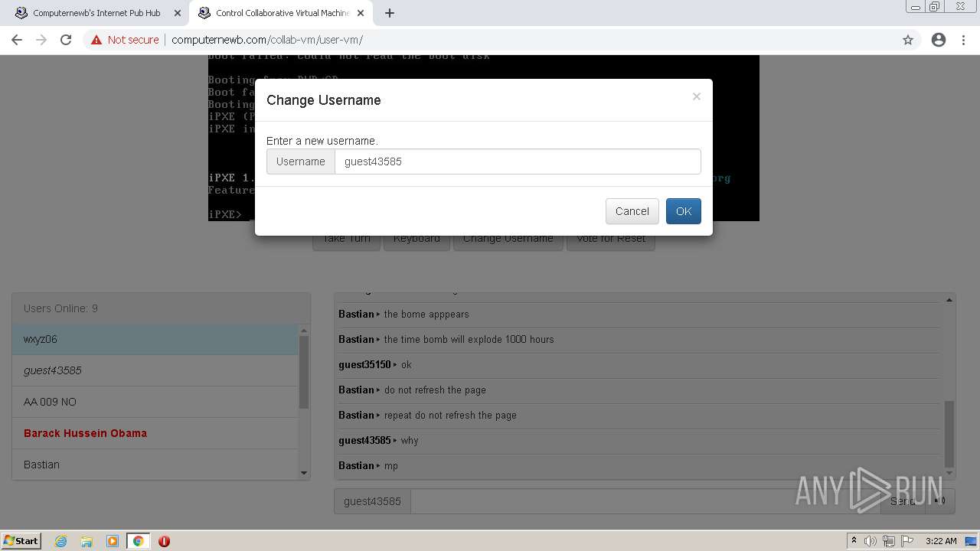This screenshot has height=551, width=980.
Task: Close the Control Collaborative Virtual Machine tab
Action: [361, 13]
